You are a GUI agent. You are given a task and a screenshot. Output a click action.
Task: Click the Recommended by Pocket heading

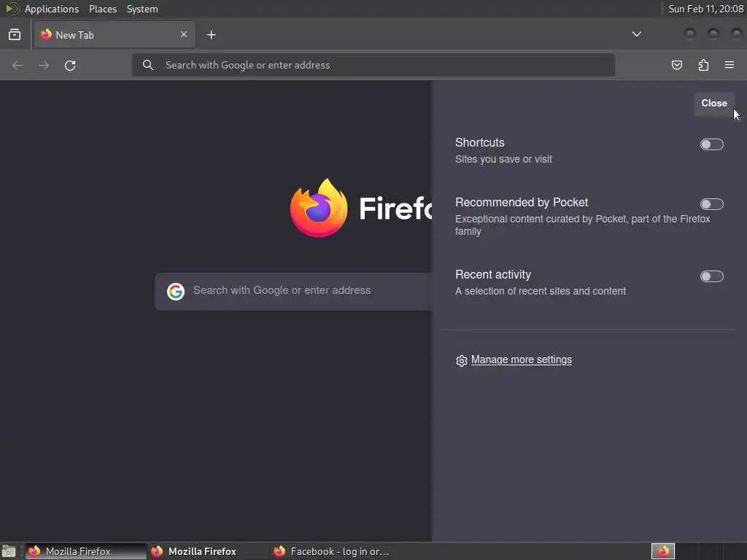tap(521, 203)
